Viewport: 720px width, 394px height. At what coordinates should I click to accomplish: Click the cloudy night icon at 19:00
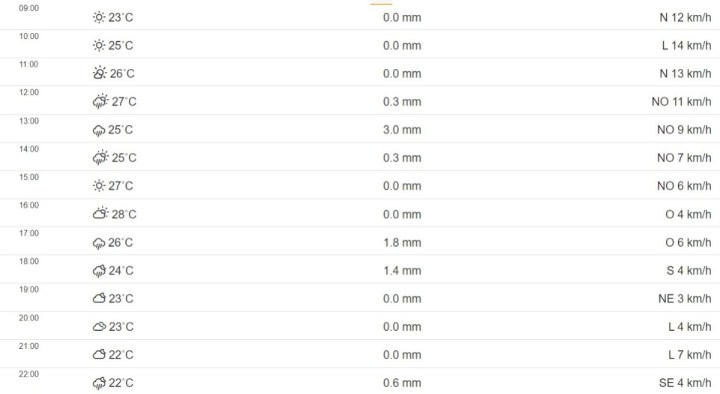(x=99, y=298)
